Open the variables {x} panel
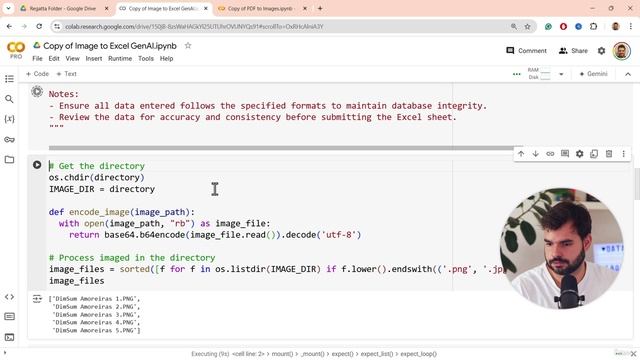The height and width of the screenshot is (360, 640). pos(9,119)
